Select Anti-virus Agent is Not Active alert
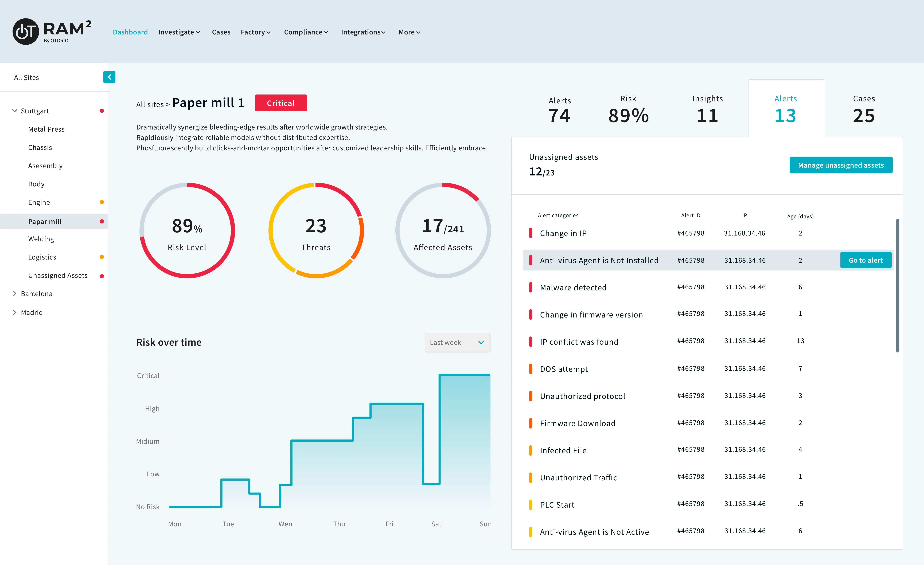 (x=708, y=532)
